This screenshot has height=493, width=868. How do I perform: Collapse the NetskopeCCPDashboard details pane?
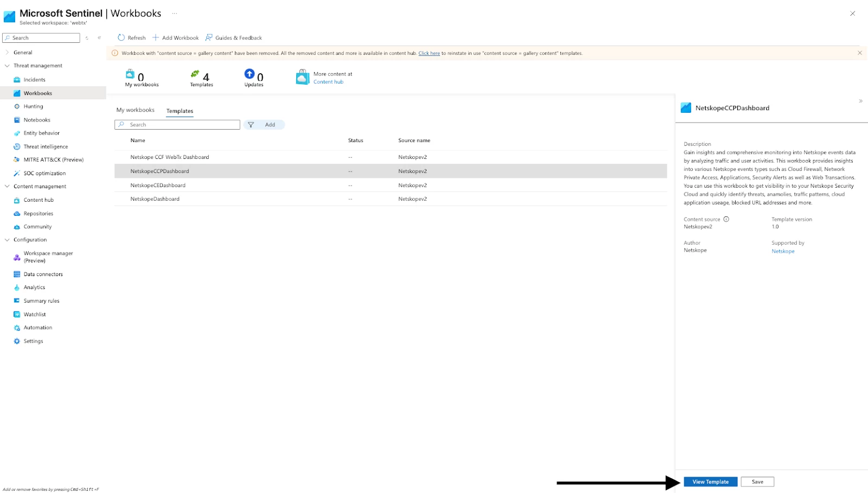[860, 101]
